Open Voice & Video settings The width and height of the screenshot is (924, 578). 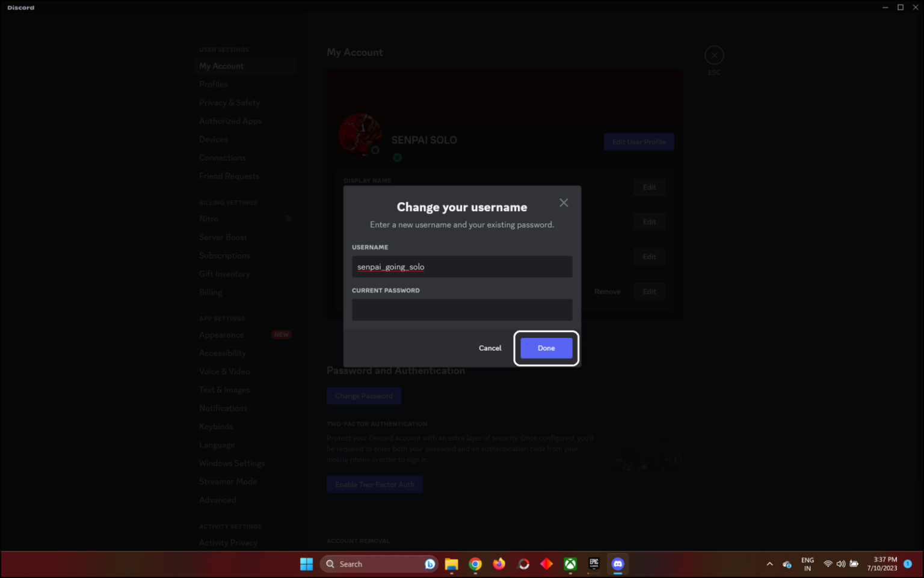point(224,371)
